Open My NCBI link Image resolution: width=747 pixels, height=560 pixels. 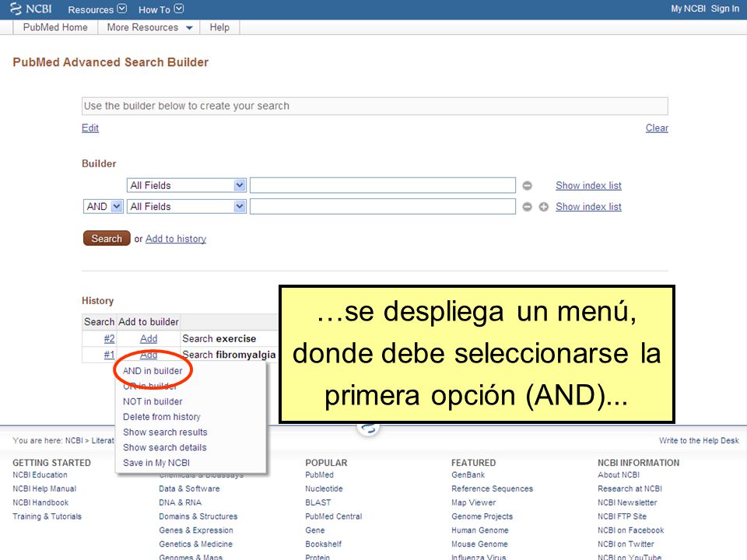pyautogui.click(x=688, y=9)
